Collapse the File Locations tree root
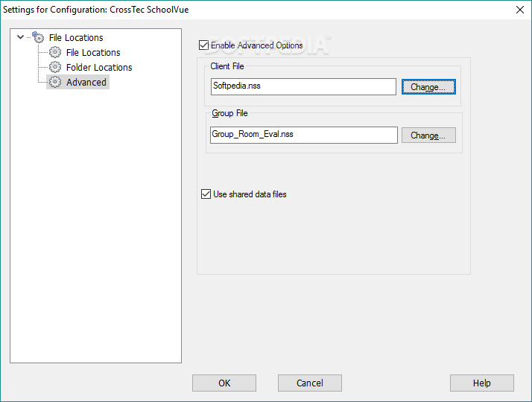This screenshot has height=402, width=532. click(x=20, y=37)
